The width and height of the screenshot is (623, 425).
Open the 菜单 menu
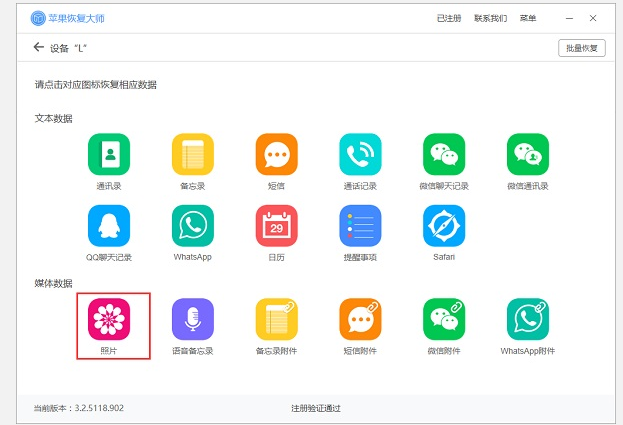528,18
